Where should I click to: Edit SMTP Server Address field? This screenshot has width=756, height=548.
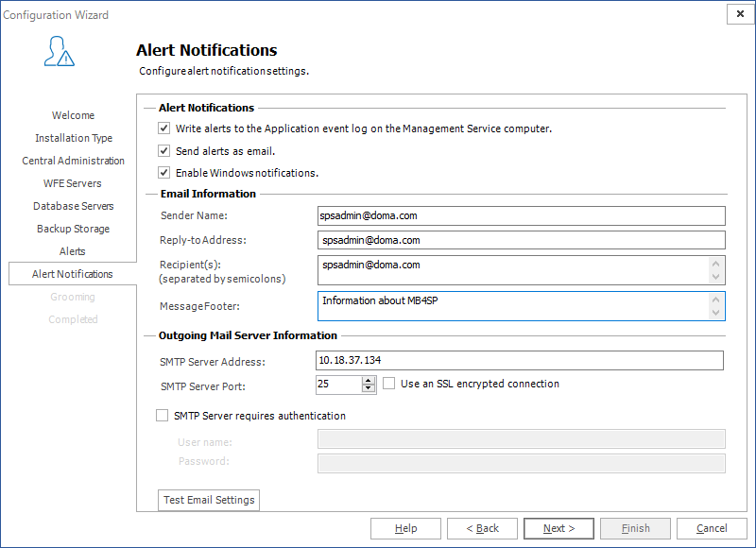click(520, 360)
